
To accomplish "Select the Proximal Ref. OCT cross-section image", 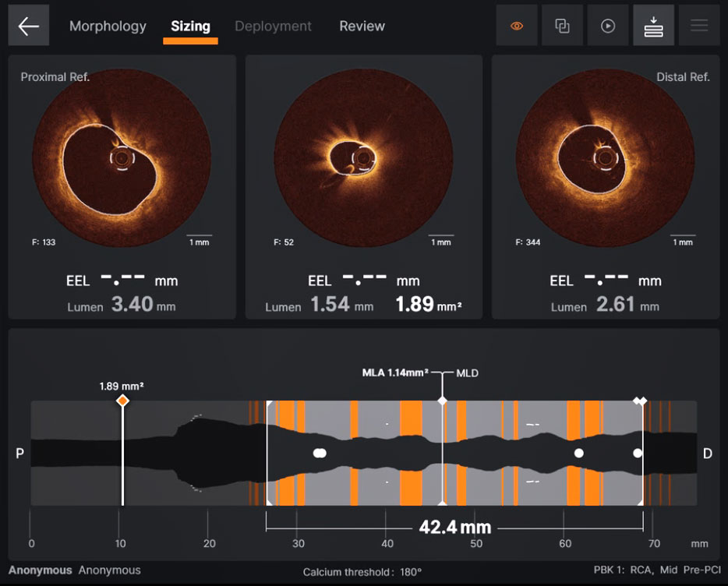I will (122, 158).
